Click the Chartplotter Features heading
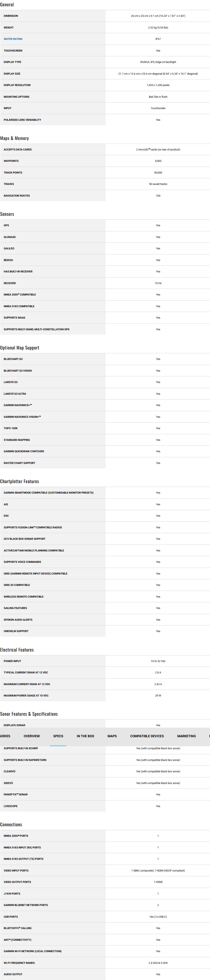 [x=19, y=481]
